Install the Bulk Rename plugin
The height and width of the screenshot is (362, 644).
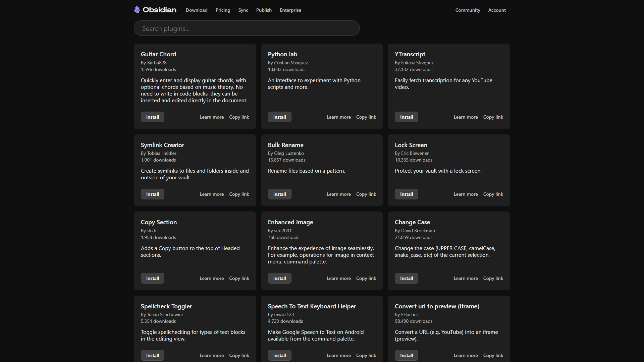[x=280, y=194]
